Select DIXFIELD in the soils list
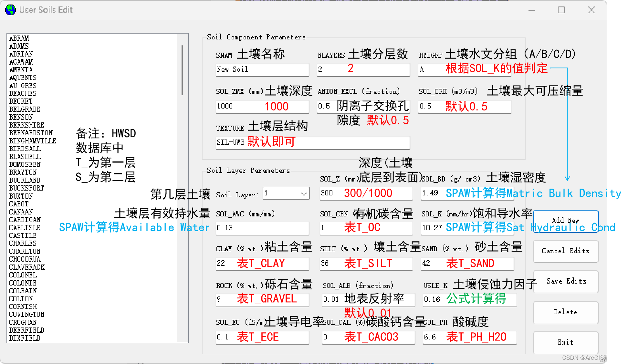The height and width of the screenshot is (364, 628). click(25, 338)
